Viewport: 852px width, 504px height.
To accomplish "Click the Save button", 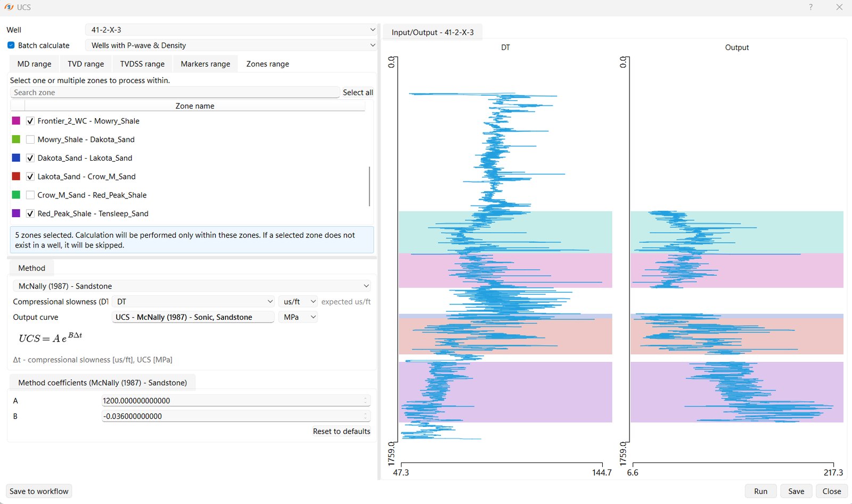I will (796, 491).
